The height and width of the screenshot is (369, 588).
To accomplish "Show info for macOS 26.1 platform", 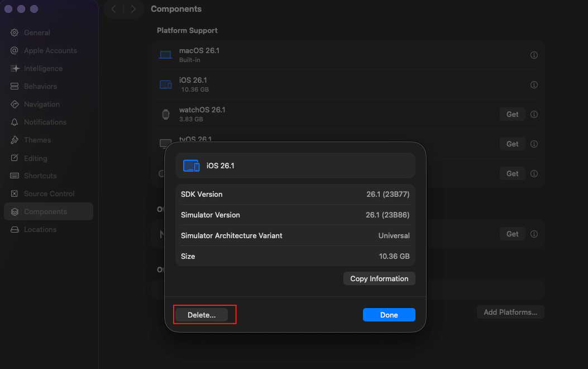I will point(534,55).
